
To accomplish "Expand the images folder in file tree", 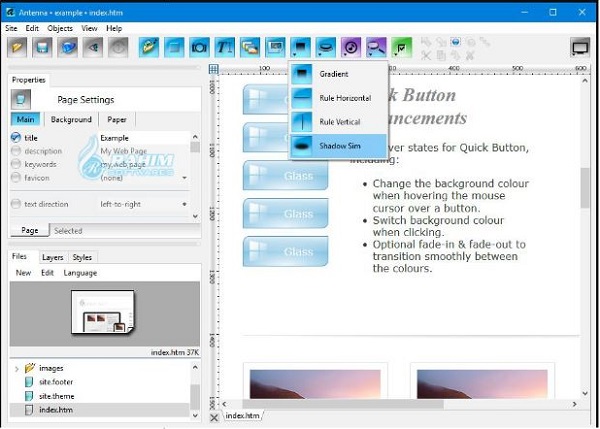I will pyautogui.click(x=16, y=369).
